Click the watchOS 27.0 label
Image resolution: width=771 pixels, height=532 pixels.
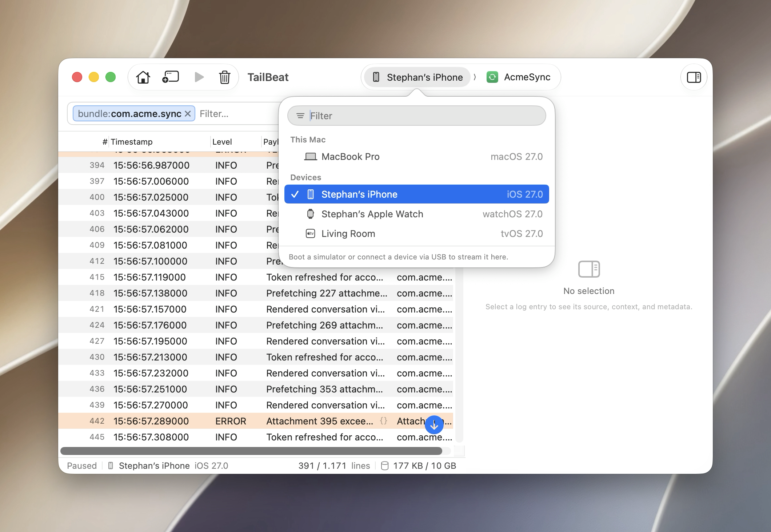click(x=512, y=214)
